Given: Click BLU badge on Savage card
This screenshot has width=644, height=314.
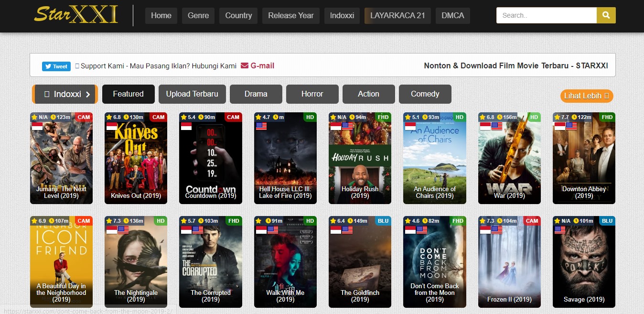Looking at the screenshot, I should click(x=607, y=221).
